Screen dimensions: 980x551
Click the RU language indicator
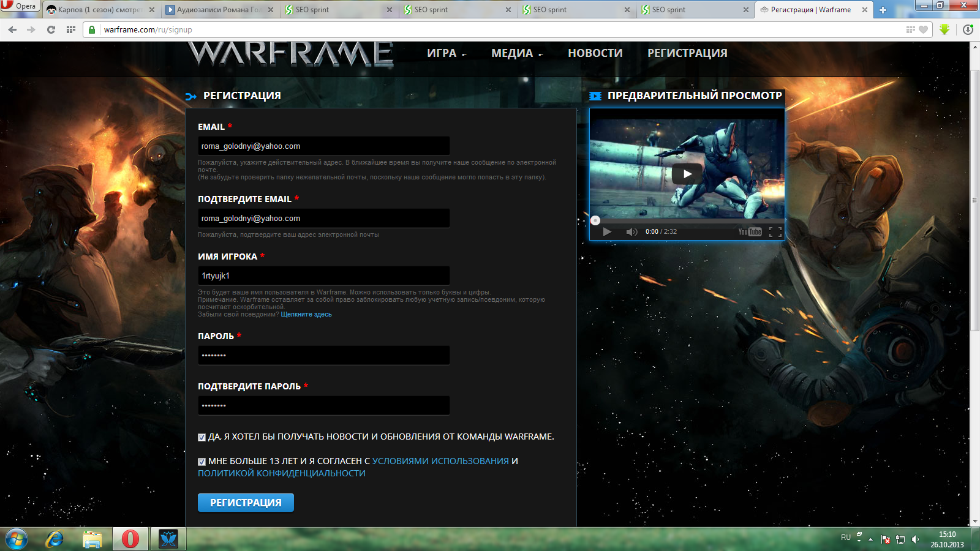pyautogui.click(x=846, y=538)
